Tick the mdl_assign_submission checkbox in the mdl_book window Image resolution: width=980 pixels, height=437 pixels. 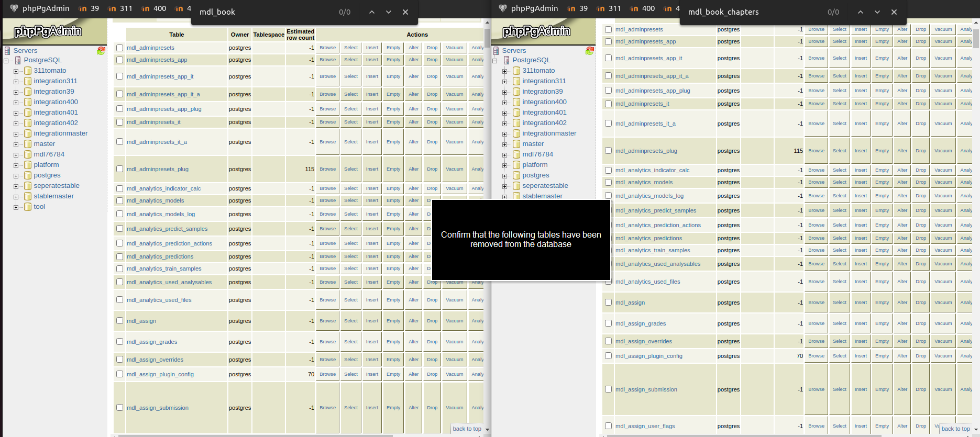(x=119, y=408)
